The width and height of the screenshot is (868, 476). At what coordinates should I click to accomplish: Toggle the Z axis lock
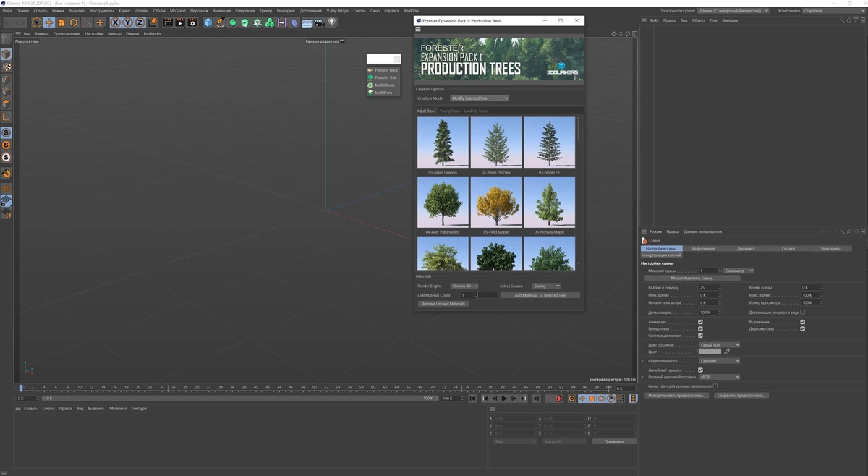(140, 22)
